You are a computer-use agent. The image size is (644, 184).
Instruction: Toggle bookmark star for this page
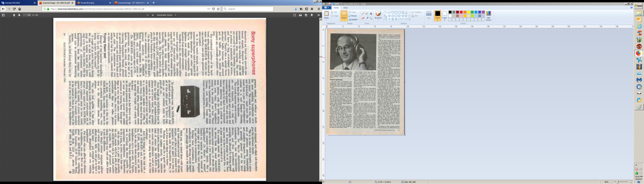(x=218, y=9)
